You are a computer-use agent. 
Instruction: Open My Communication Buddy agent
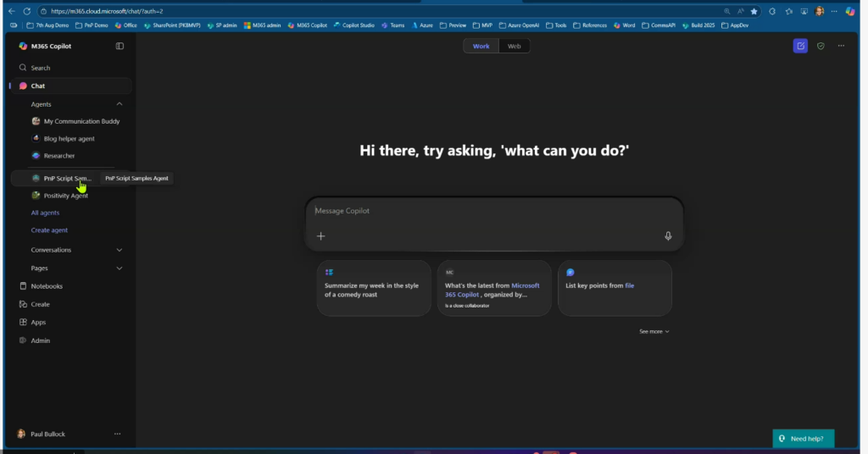pyautogui.click(x=75, y=121)
